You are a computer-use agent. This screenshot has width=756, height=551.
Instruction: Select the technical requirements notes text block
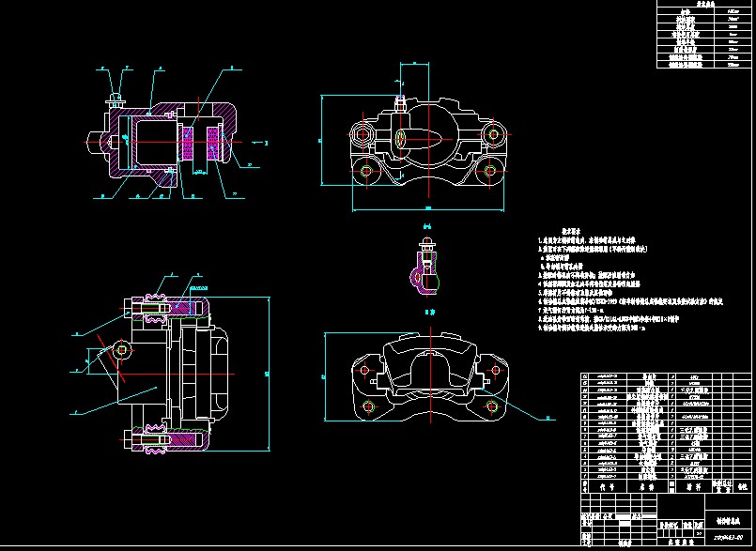tap(630, 280)
